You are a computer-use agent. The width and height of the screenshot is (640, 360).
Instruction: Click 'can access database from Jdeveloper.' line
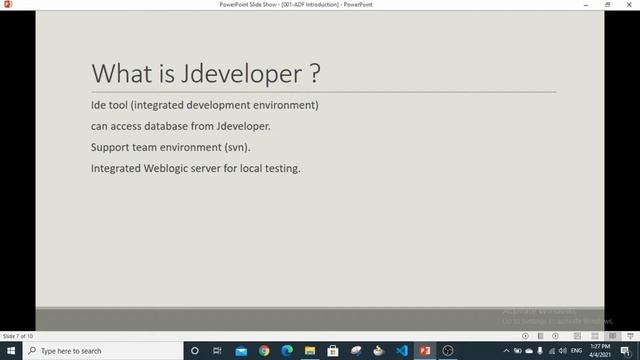pos(180,126)
